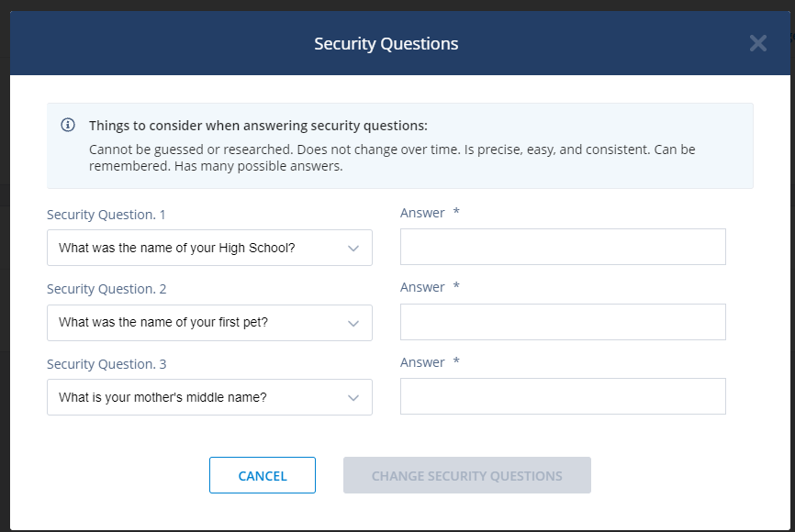Click the answer field for Security Question 1
Screen dimensions: 795x532
[x=563, y=246]
